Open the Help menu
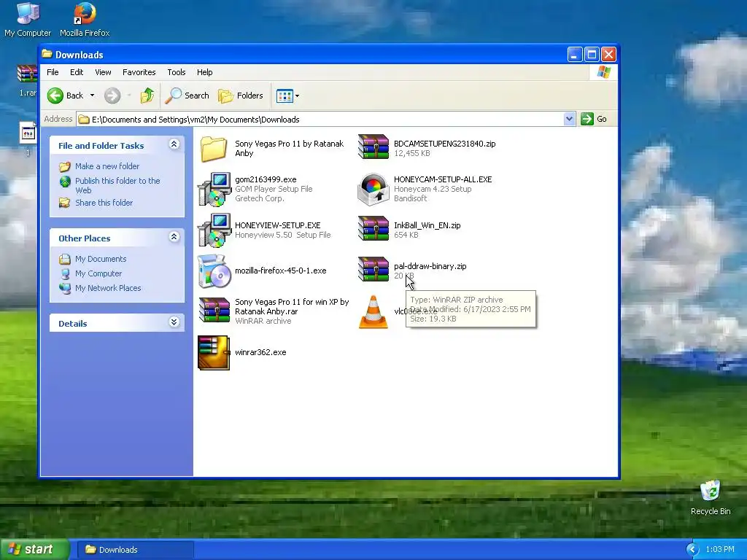This screenshot has height=560, width=747. pos(205,72)
